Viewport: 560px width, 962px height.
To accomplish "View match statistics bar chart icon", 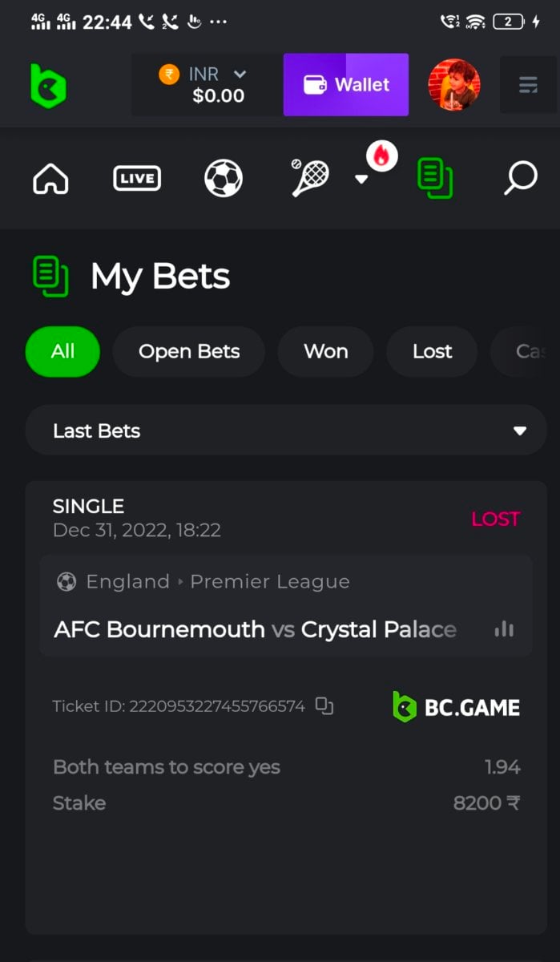I will coord(504,629).
